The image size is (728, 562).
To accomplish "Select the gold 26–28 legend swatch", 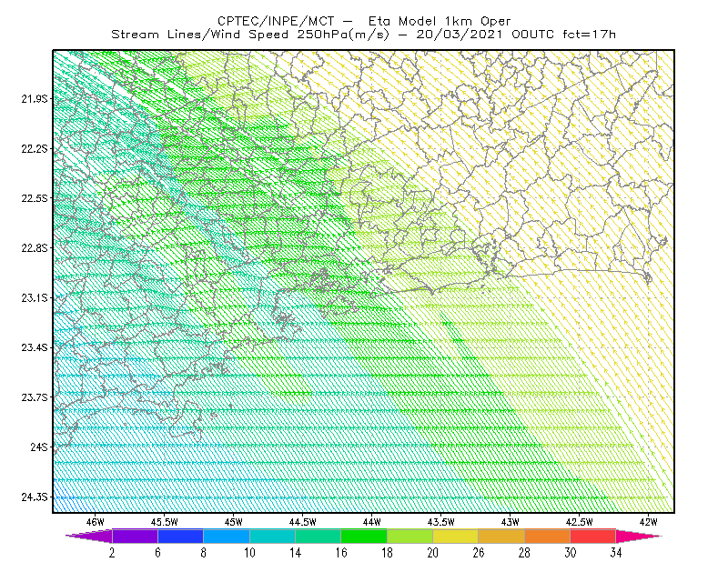I will tap(501, 536).
